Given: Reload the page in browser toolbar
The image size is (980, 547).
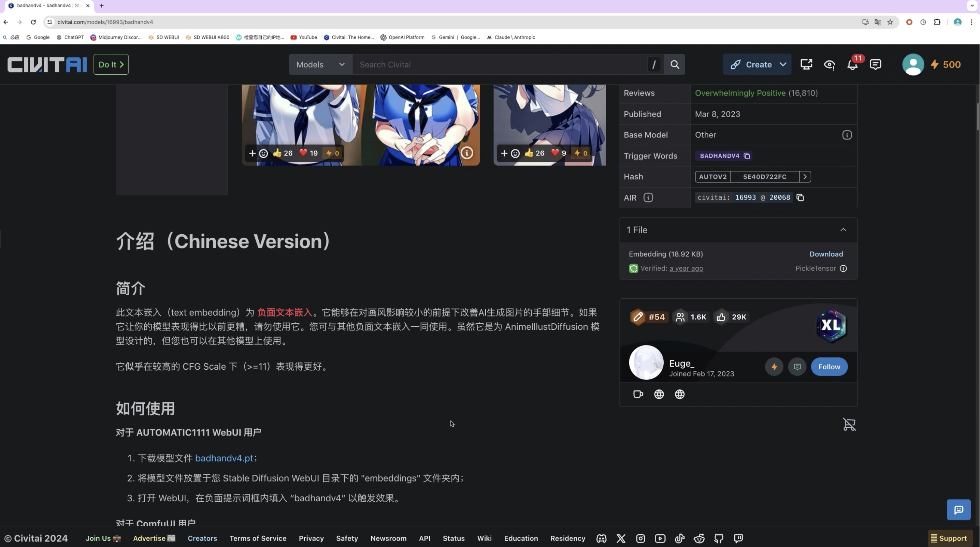Looking at the screenshot, I should point(33,22).
